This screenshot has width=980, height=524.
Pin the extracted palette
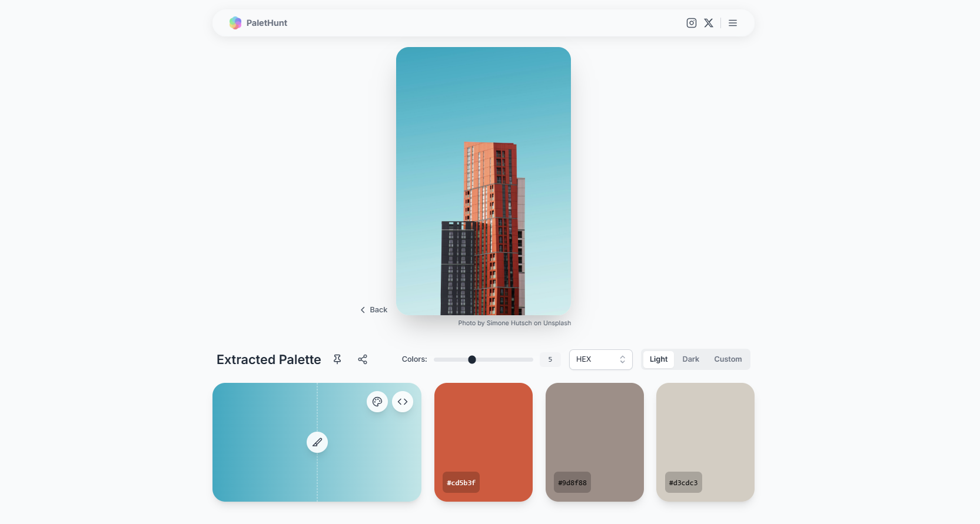(337, 359)
